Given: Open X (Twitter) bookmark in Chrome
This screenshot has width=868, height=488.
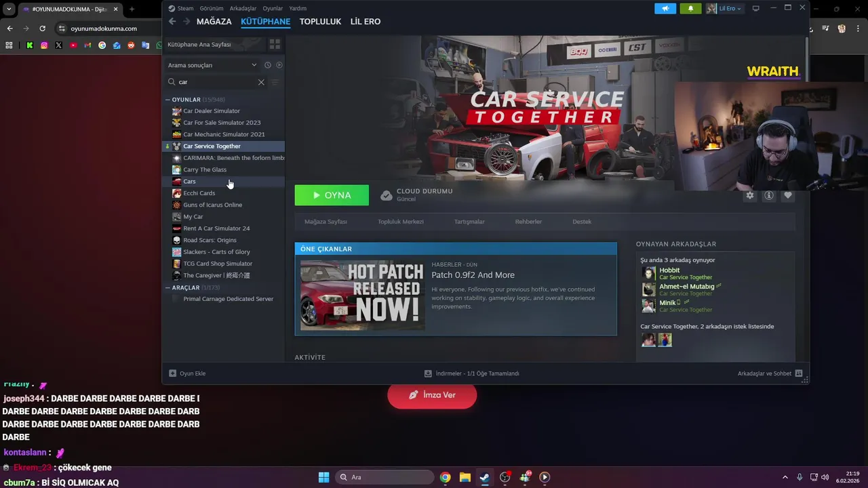Looking at the screenshot, I should 58,45.
